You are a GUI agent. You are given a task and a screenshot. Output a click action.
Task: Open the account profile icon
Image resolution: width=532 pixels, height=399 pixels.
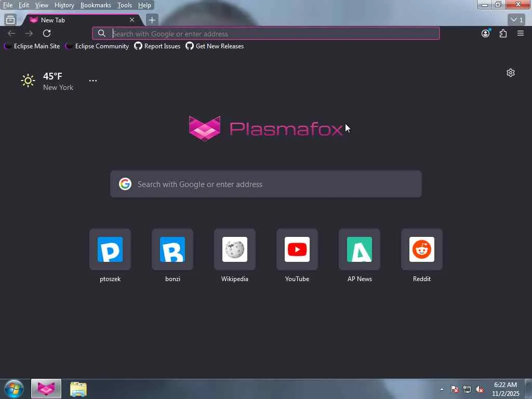pos(486,33)
